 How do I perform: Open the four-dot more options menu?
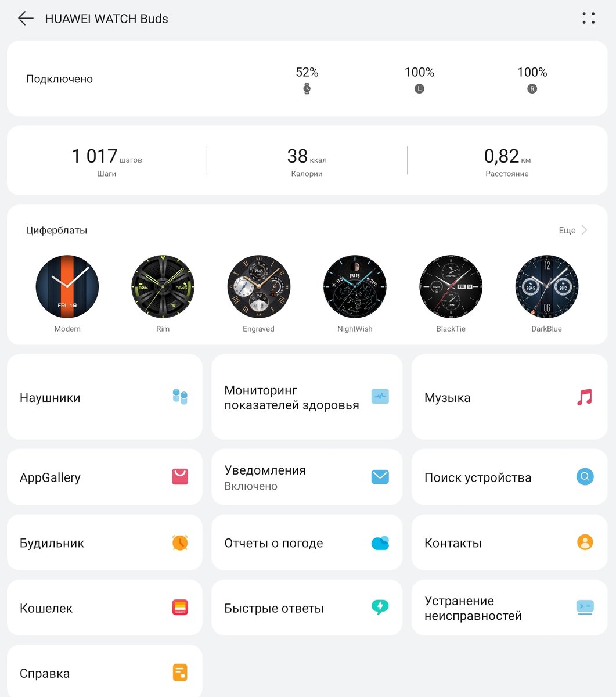588,19
